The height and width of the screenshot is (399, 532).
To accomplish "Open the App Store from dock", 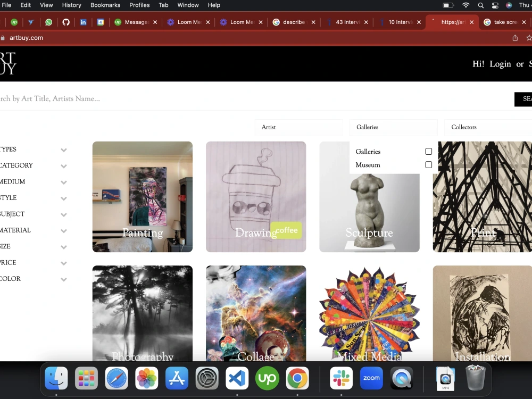I will [x=177, y=378].
